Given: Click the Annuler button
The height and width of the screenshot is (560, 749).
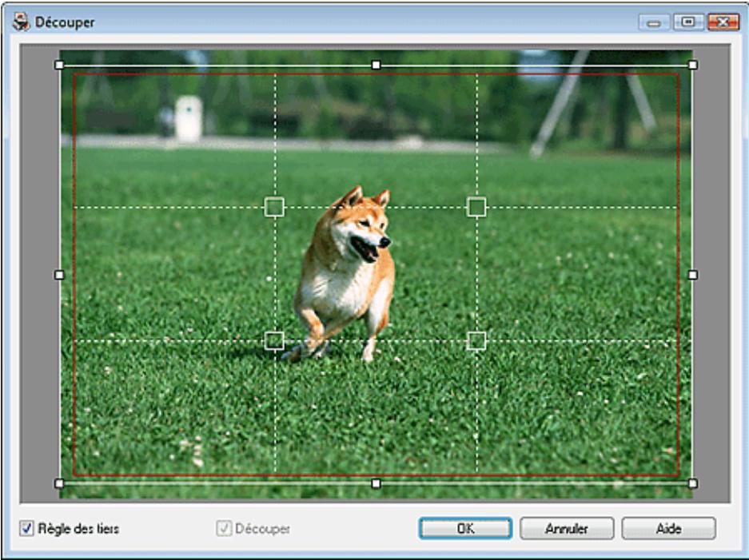Looking at the screenshot, I should pyautogui.click(x=567, y=529).
